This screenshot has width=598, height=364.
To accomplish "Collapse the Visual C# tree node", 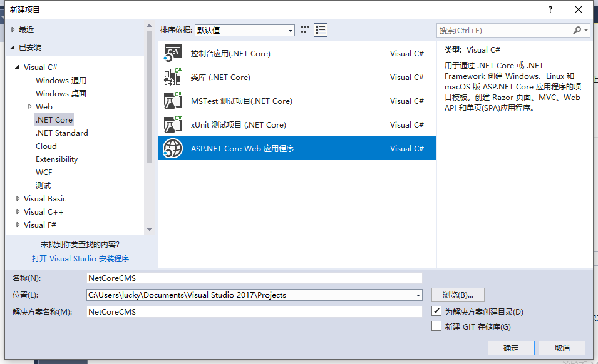I will tap(17, 67).
